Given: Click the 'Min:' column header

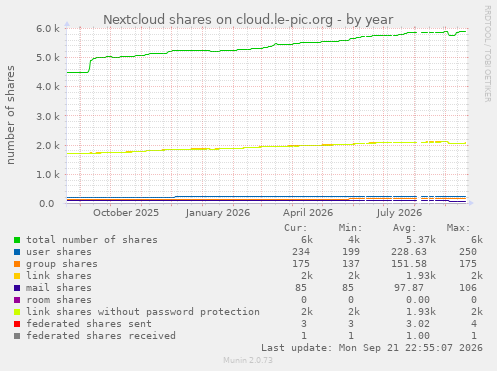Looking at the screenshot, I should tap(350, 228).
